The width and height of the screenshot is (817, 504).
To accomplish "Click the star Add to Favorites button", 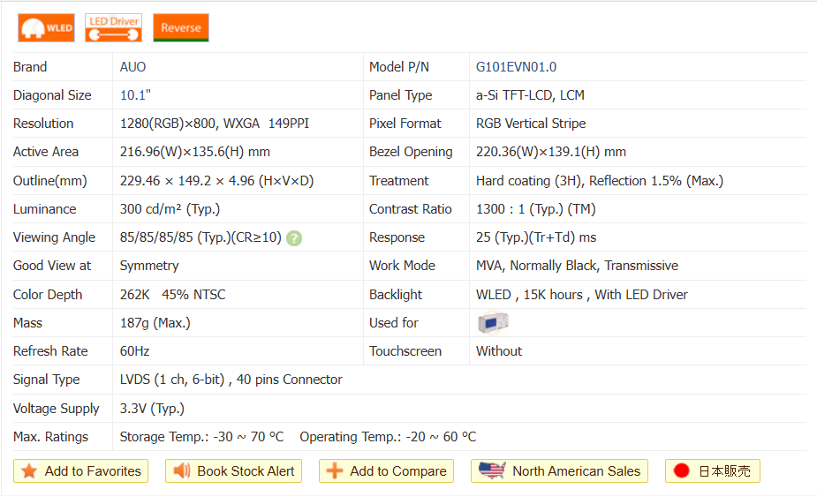I will pyautogui.click(x=81, y=471).
